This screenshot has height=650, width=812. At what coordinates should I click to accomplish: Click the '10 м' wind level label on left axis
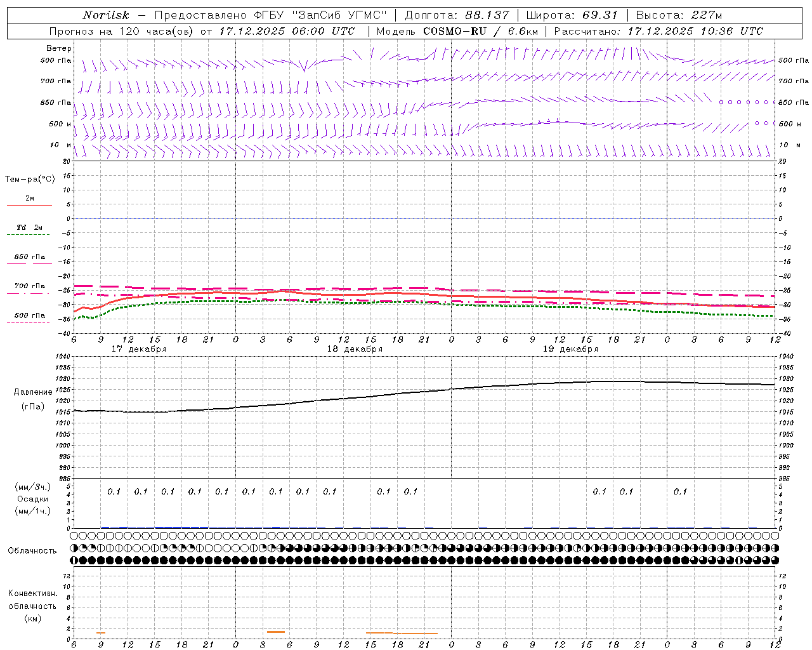pyautogui.click(x=61, y=145)
